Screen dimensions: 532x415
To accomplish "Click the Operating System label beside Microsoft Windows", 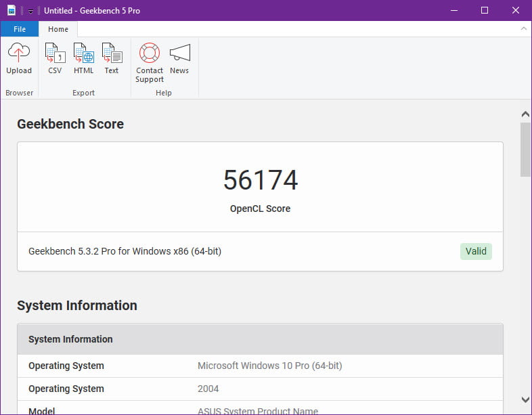I will (66, 366).
